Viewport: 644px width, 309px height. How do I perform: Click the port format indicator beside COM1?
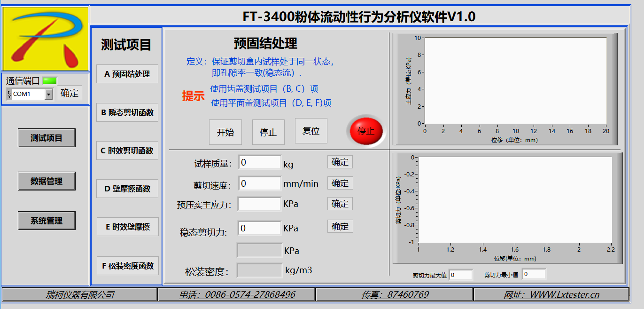coord(9,95)
